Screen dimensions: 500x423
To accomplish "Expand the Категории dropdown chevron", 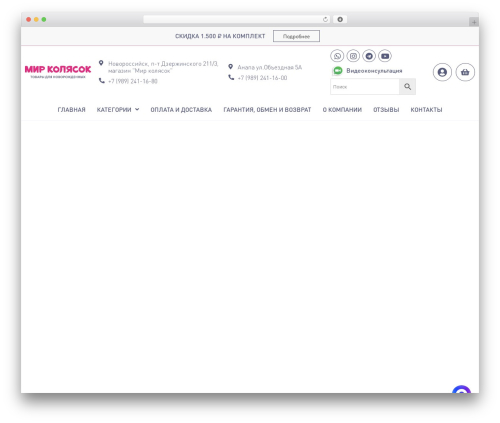I will [137, 109].
